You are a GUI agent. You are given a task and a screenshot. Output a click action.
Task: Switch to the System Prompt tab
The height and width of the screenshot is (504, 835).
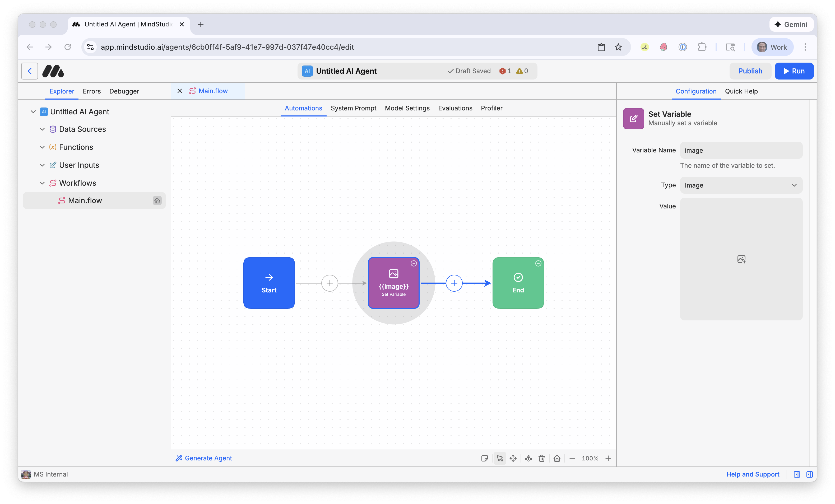353,108
